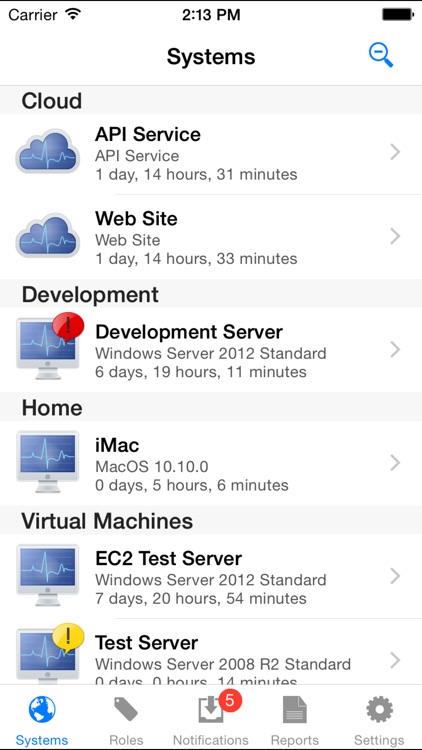
Task: Expand API Service details chevron
Action: [395, 152]
